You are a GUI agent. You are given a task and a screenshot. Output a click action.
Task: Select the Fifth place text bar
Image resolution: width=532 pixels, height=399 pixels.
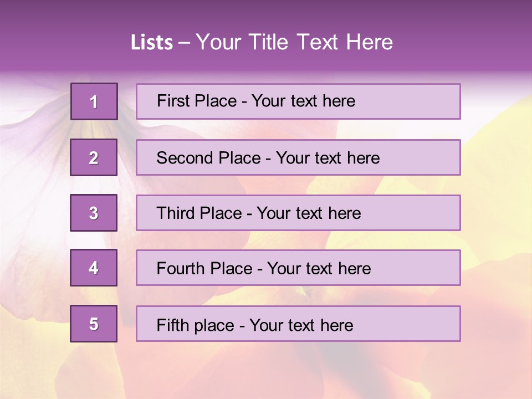(298, 324)
